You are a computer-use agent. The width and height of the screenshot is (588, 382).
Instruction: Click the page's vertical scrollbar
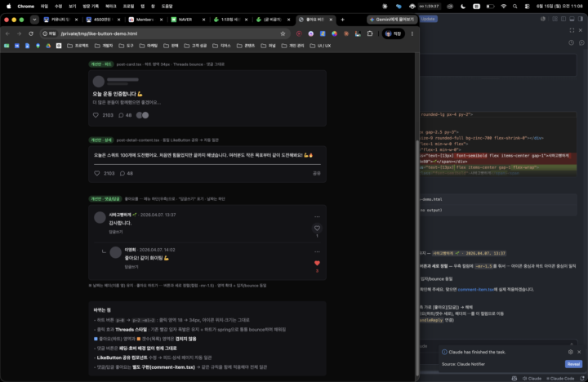click(x=416, y=259)
